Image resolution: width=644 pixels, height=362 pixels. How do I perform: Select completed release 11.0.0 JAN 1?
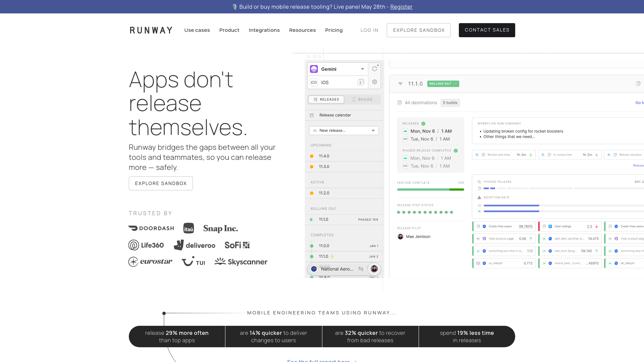click(x=344, y=246)
